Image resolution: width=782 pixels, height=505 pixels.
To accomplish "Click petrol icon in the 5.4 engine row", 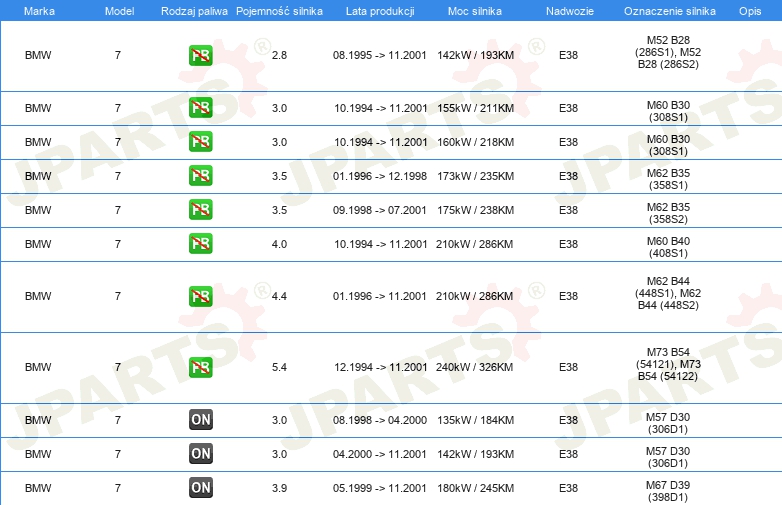I will click(x=201, y=367).
